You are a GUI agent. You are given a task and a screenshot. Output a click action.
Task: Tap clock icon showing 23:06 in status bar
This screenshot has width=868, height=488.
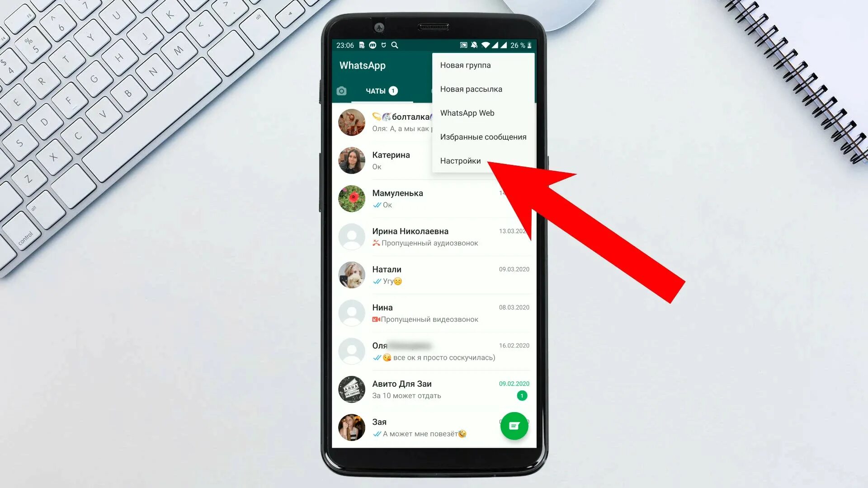coord(347,45)
